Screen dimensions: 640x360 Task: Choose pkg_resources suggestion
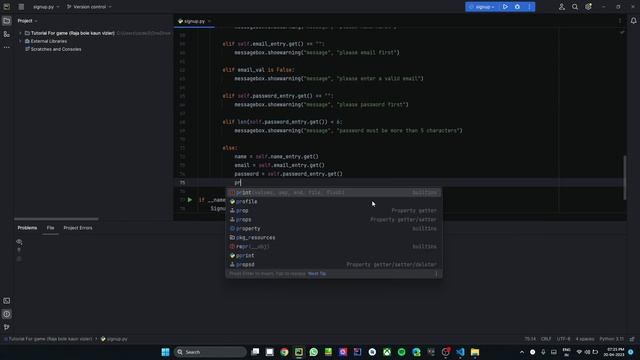(x=333, y=238)
